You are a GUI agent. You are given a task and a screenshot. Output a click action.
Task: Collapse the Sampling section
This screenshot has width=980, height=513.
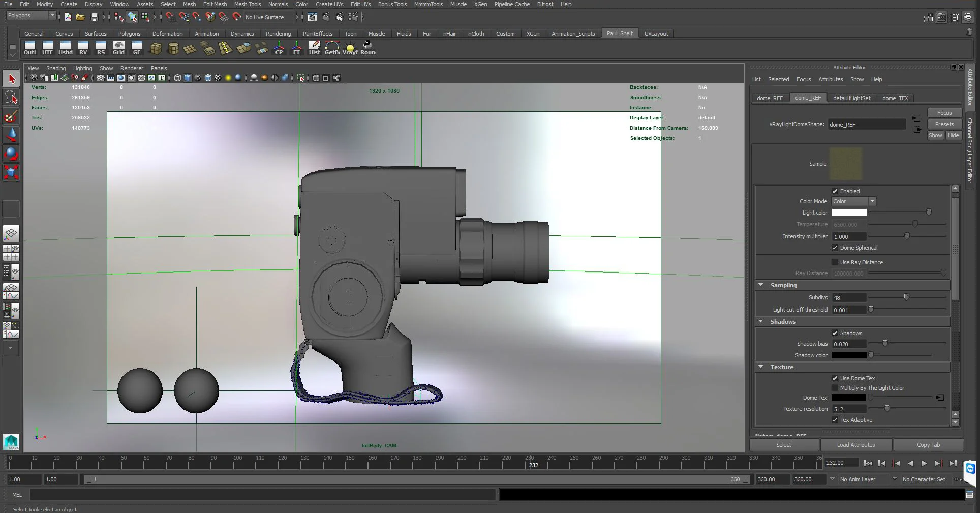[761, 285]
